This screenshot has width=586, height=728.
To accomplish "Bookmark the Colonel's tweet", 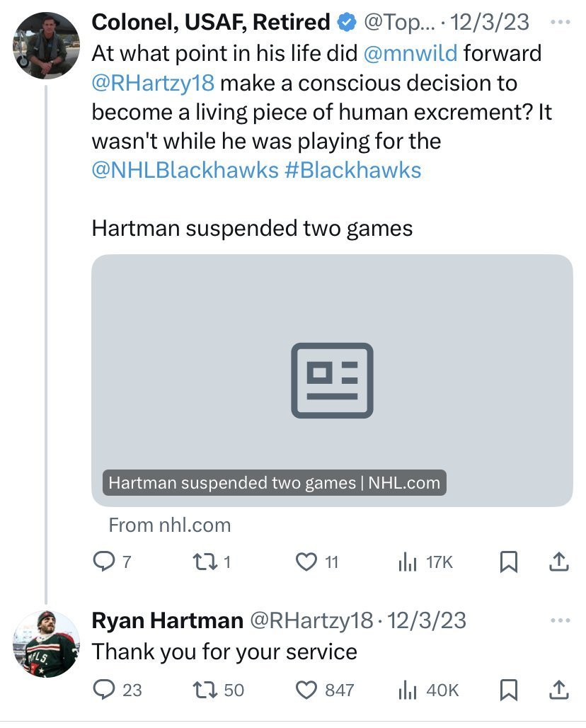I will (x=507, y=562).
